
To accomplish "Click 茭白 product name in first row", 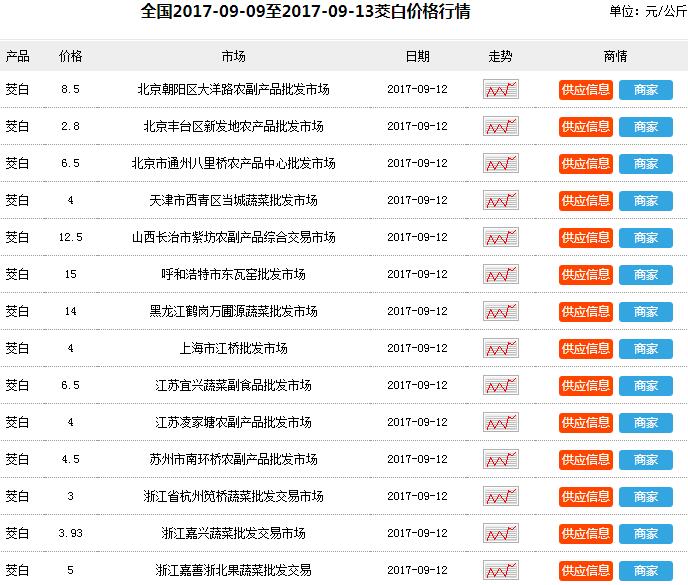I will 18,90.
